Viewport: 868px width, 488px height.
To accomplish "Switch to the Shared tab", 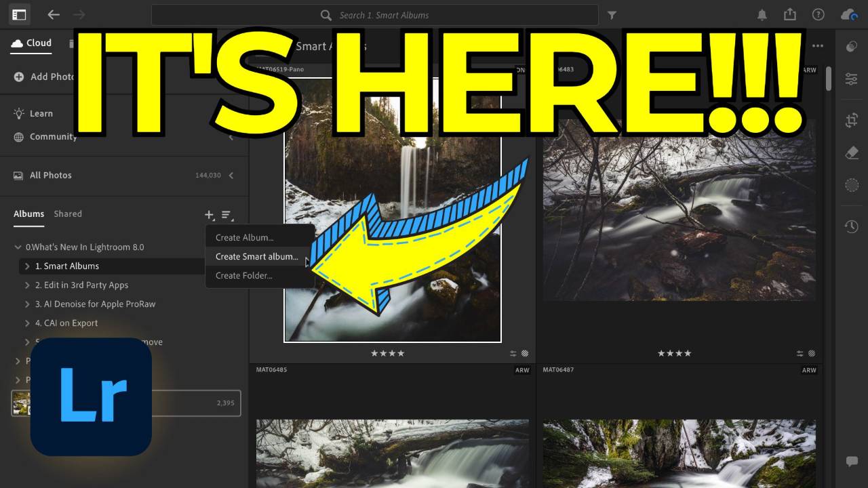I will click(x=68, y=213).
